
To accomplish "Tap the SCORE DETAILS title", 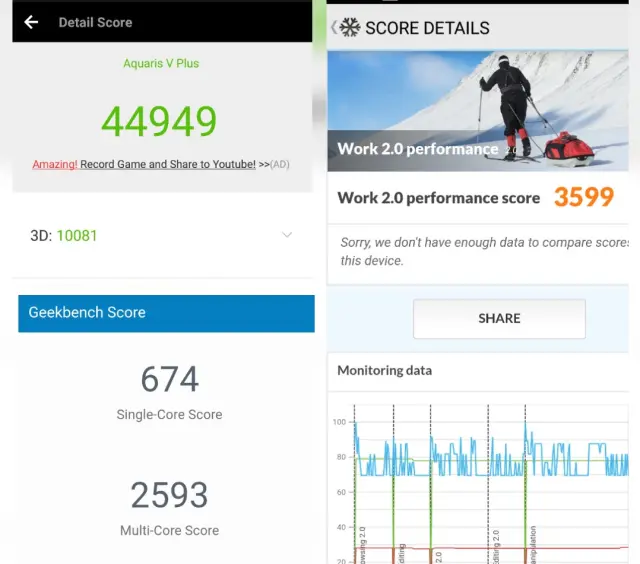I will 427,28.
